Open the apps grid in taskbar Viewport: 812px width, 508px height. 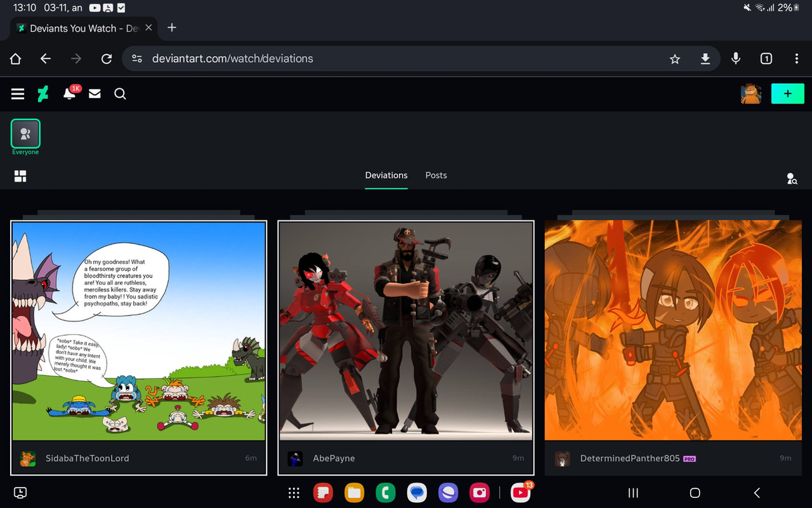pyautogui.click(x=294, y=493)
